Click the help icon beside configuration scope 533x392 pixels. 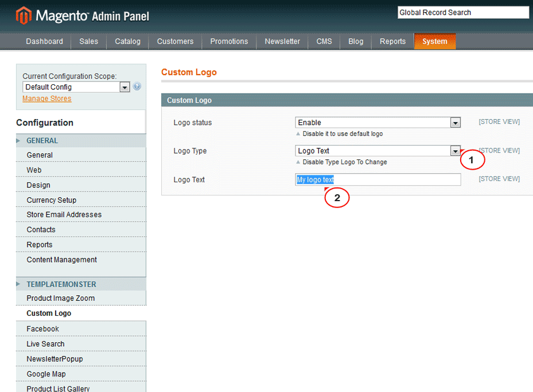click(137, 87)
